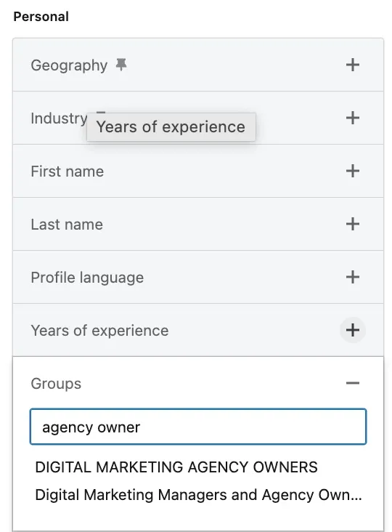This screenshot has width=392, height=532.
Task: Expand the Last name filter row
Action: (198, 224)
